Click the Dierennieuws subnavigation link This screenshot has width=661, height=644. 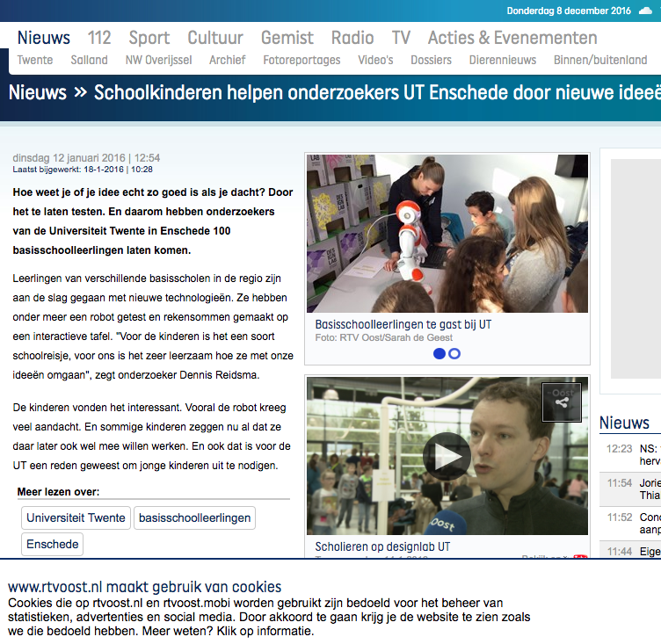(505, 60)
